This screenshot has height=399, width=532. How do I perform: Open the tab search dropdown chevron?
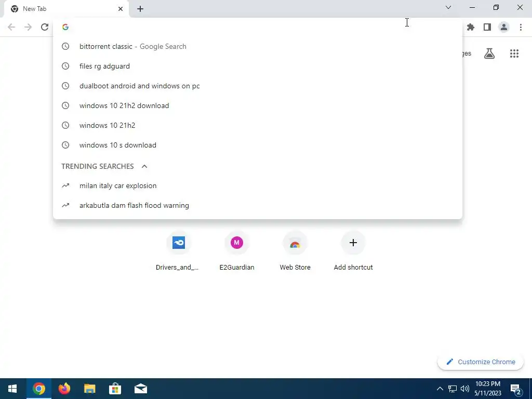[448, 7]
